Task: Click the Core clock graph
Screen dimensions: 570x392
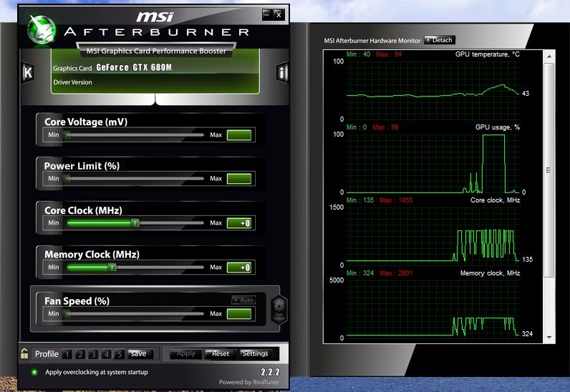Action: point(433,236)
